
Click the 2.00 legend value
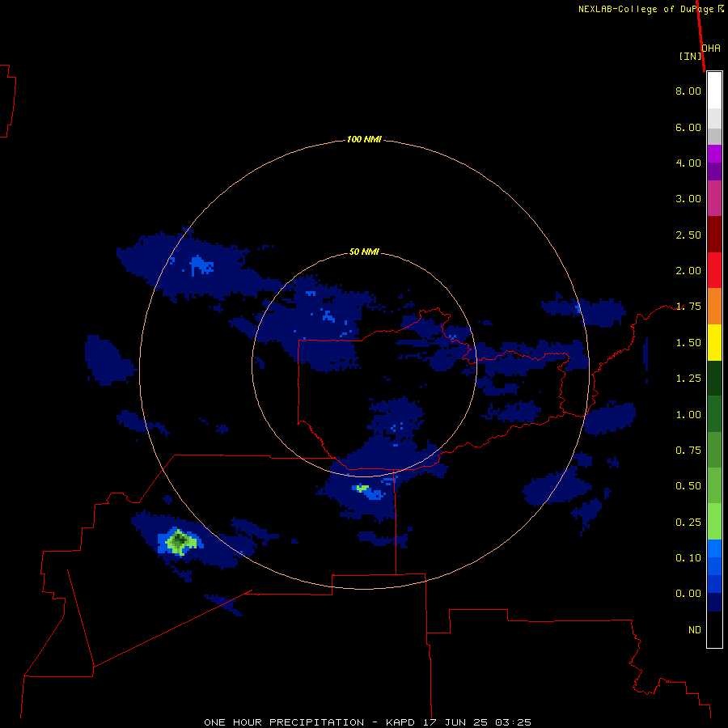688,271
